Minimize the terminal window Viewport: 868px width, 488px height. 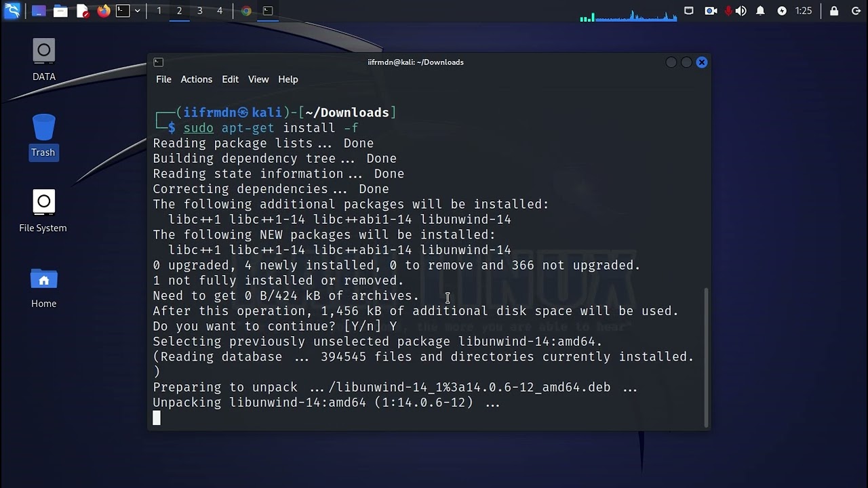click(671, 62)
